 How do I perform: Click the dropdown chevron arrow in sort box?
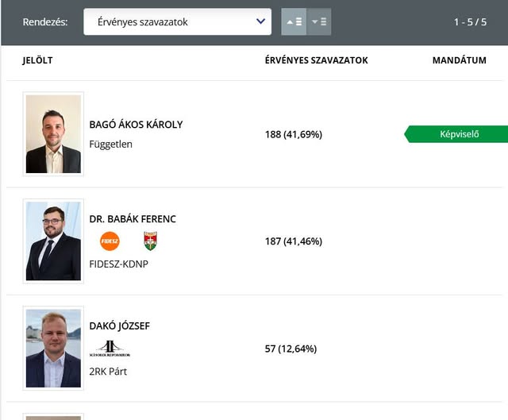[x=260, y=22]
